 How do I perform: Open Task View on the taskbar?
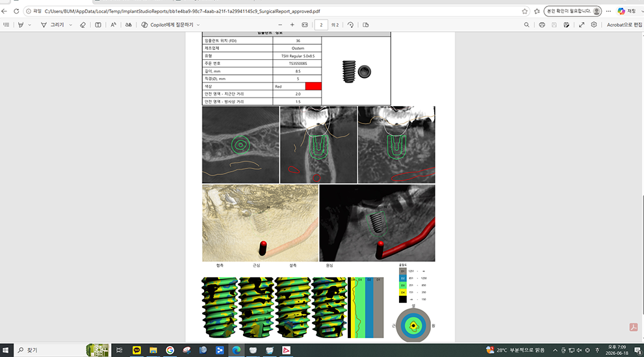[x=120, y=350]
